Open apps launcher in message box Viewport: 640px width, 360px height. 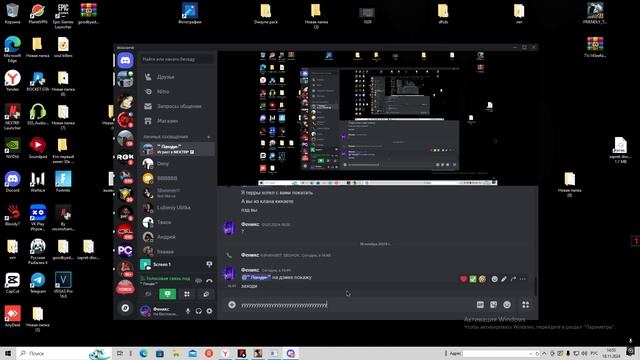click(x=526, y=305)
